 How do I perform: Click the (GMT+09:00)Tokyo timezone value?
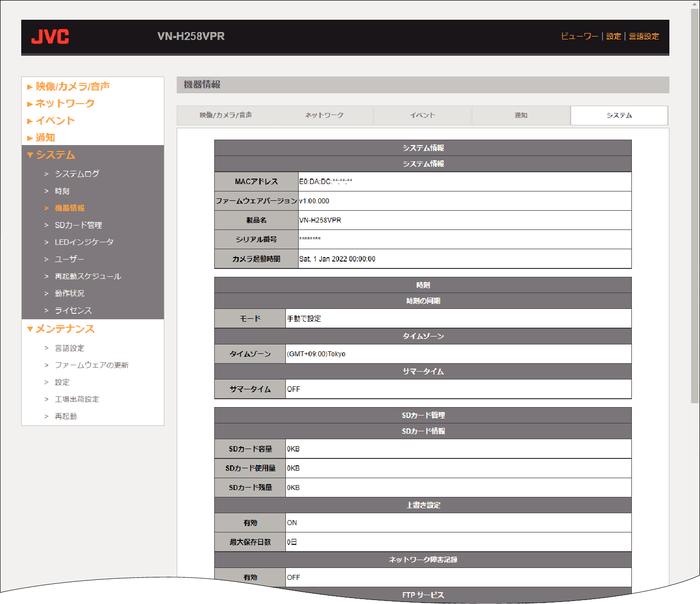point(316,354)
